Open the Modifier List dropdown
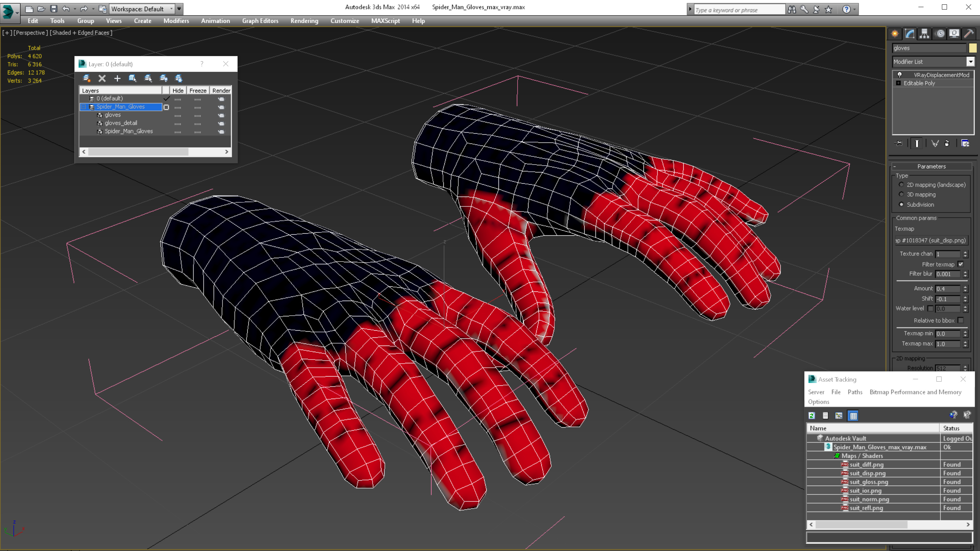This screenshot has height=551, width=980. coord(970,62)
